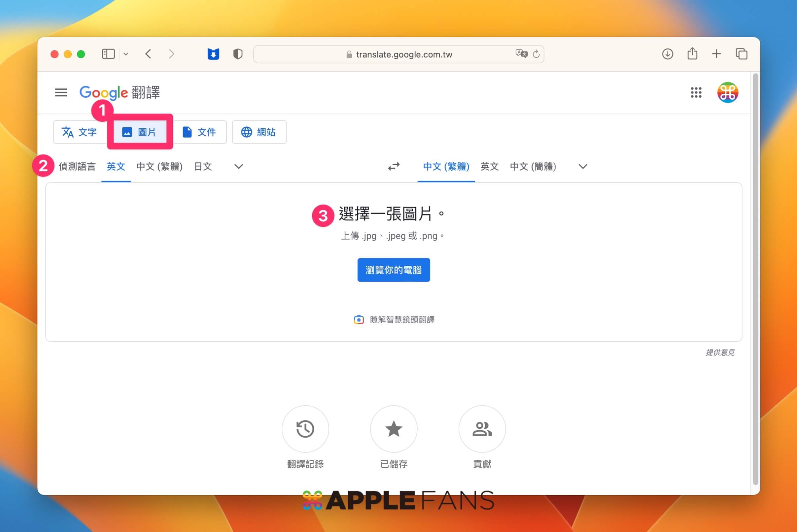Swap the source and target languages
Screen dimensions: 797x532
pos(394,167)
